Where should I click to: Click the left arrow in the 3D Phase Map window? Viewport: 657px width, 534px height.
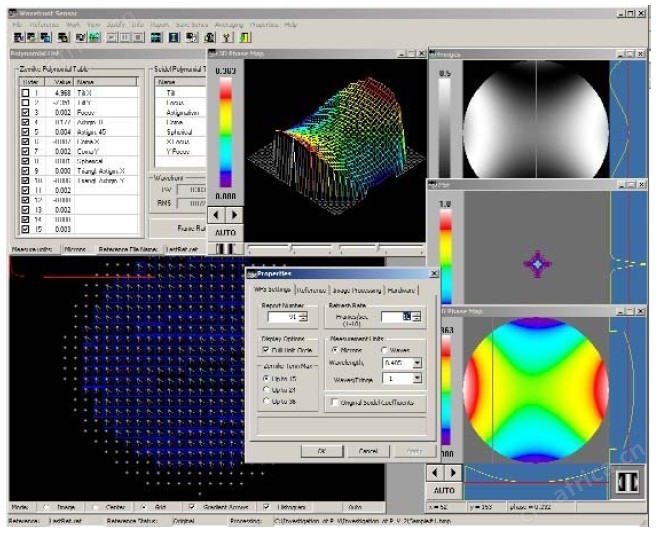[216, 215]
